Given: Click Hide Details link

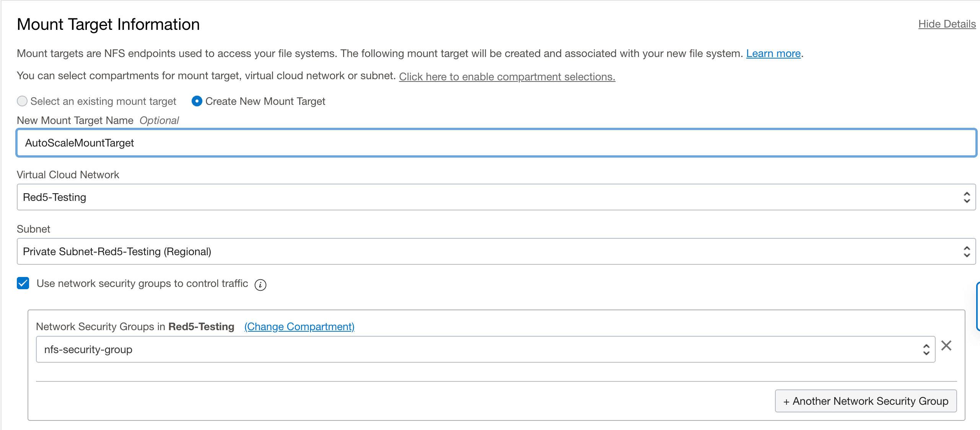Looking at the screenshot, I should (947, 24).
